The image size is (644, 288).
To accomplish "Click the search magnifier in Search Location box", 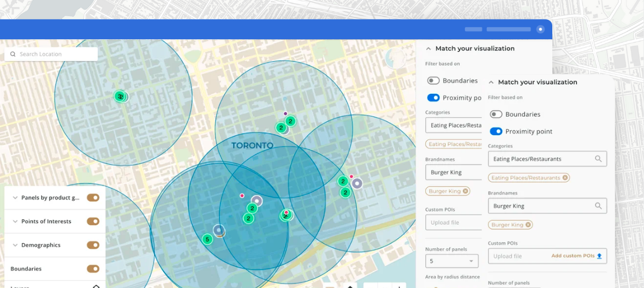I will click(13, 55).
